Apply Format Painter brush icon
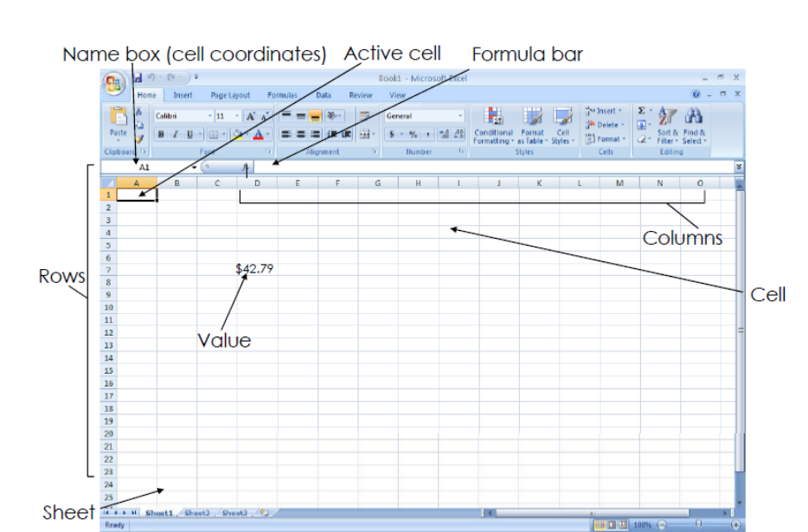The width and height of the screenshot is (808, 532). pos(139,138)
